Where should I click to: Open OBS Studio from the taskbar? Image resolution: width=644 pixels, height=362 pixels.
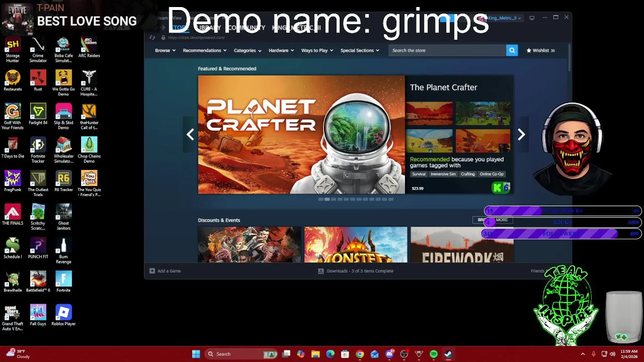404,354
